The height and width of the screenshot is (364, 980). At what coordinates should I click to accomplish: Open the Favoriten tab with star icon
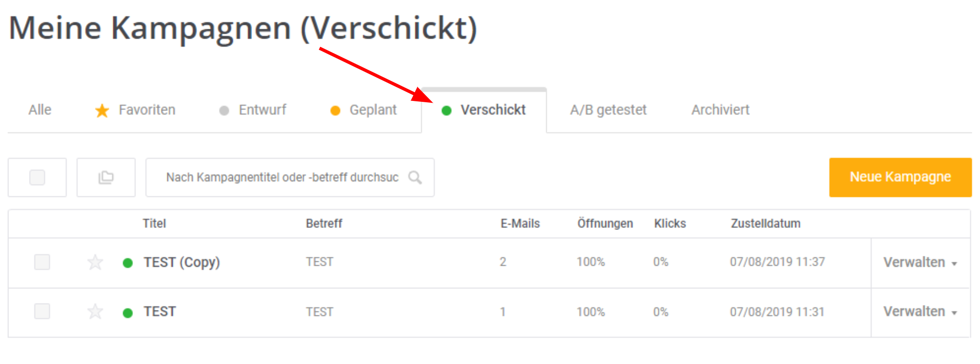pos(135,110)
